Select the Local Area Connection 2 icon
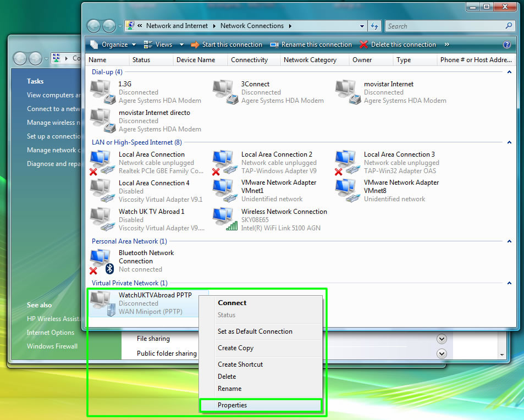 225,163
